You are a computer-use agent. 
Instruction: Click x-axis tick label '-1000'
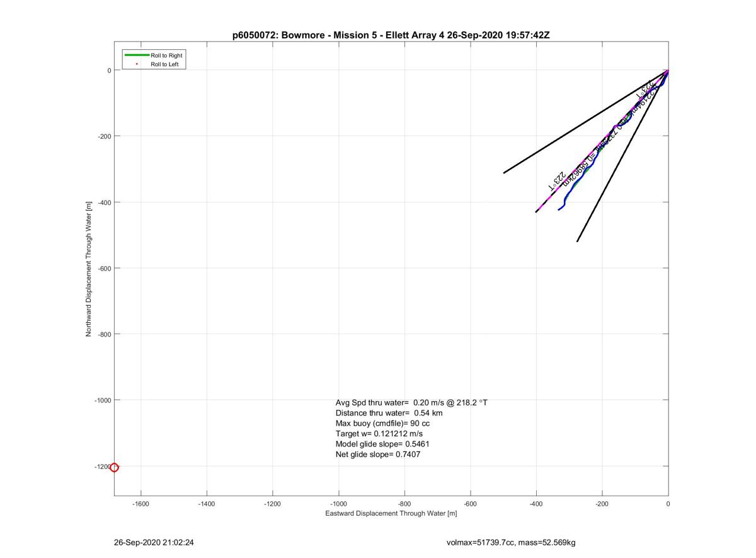pos(339,504)
